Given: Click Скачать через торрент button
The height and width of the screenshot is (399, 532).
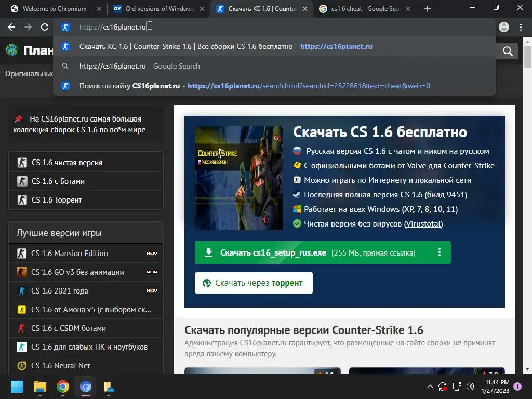Looking at the screenshot, I should pyautogui.click(x=254, y=283).
